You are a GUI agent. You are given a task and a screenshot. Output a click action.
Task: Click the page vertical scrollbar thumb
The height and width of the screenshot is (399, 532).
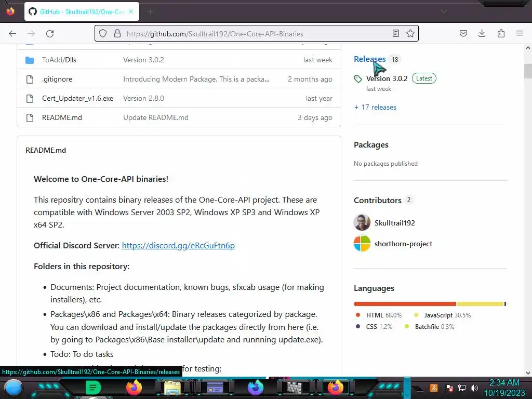(x=528, y=71)
